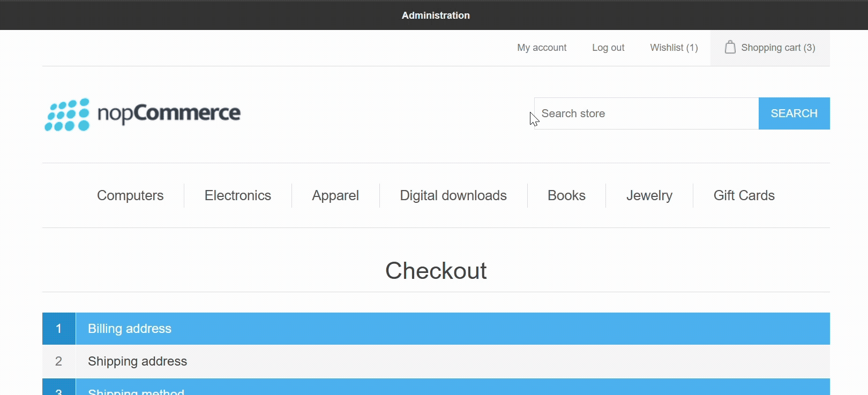The width and height of the screenshot is (868, 395).
Task: Go to My account page
Action: (542, 48)
